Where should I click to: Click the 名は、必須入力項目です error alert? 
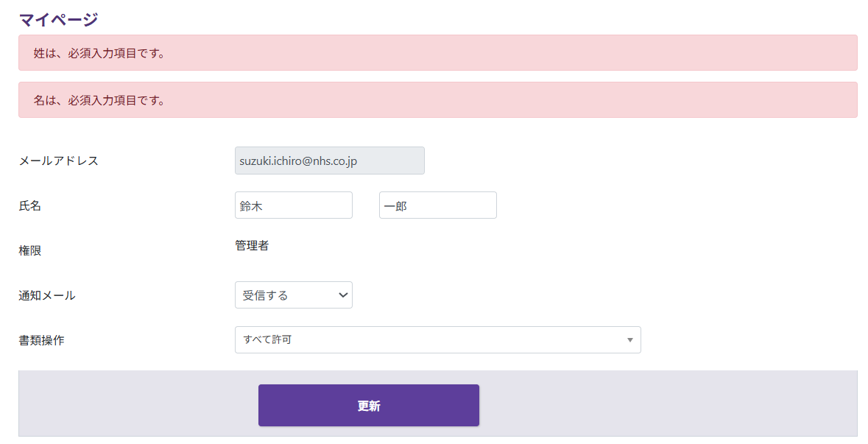pos(437,99)
